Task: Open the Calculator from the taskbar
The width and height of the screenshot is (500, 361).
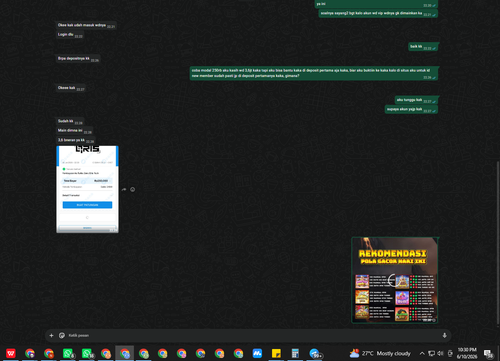Action: 295,353
